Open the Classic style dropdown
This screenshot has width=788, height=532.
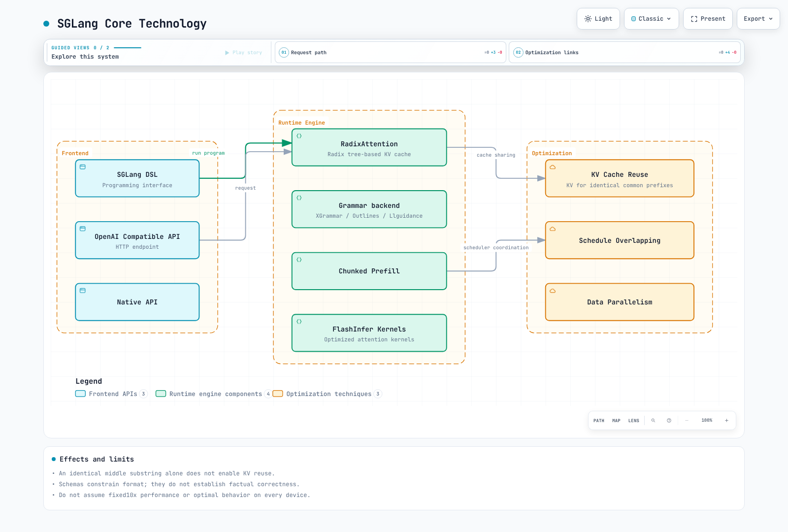(x=652, y=19)
